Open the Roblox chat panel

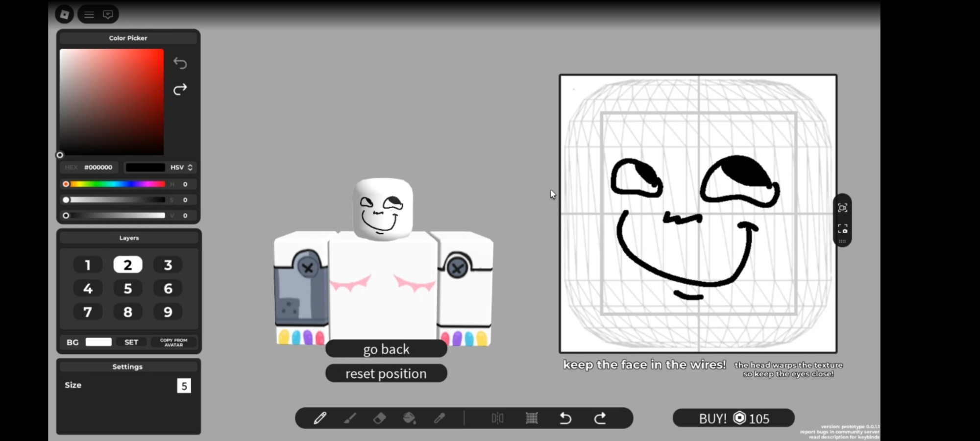pyautogui.click(x=108, y=15)
